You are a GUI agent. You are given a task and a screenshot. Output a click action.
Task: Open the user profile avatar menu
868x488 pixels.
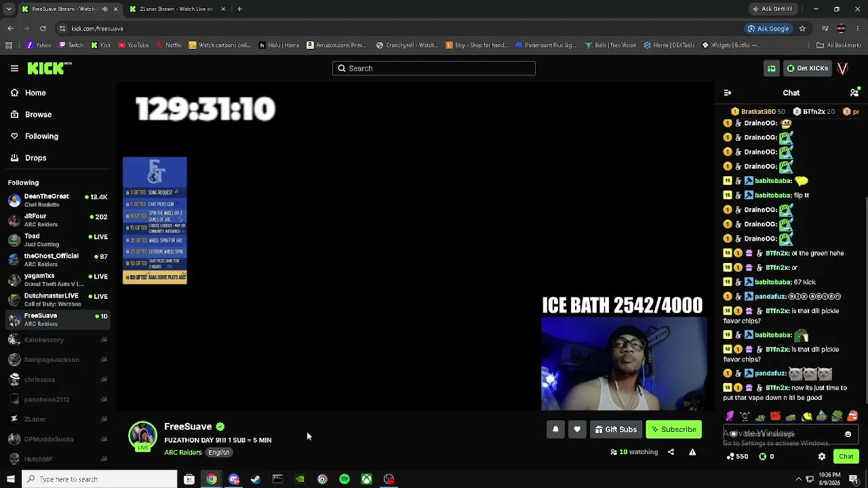(x=843, y=68)
